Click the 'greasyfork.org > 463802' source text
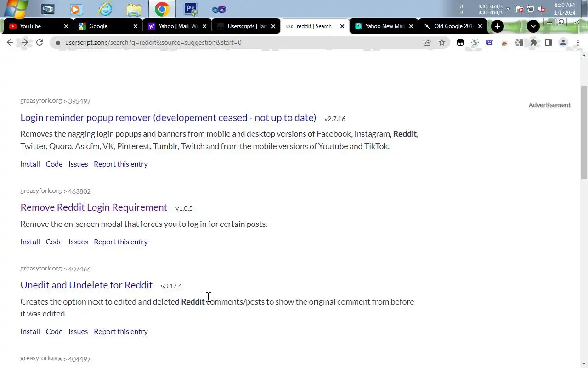The height and width of the screenshot is (368, 588). [x=55, y=190]
